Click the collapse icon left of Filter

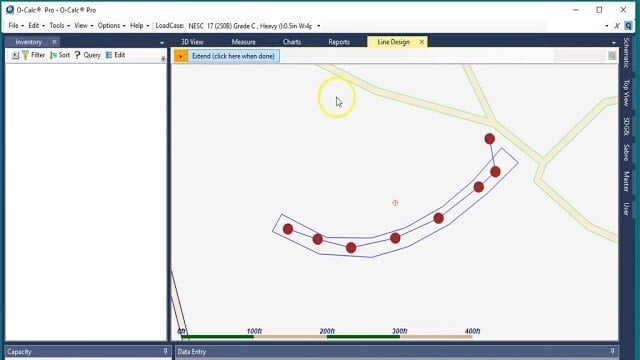(15, 55)
